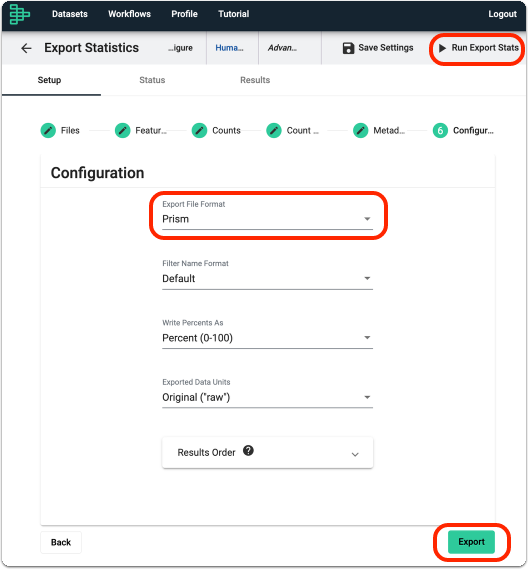Select the Files step label
Screen dimensions: 528x569
(70, 130)
